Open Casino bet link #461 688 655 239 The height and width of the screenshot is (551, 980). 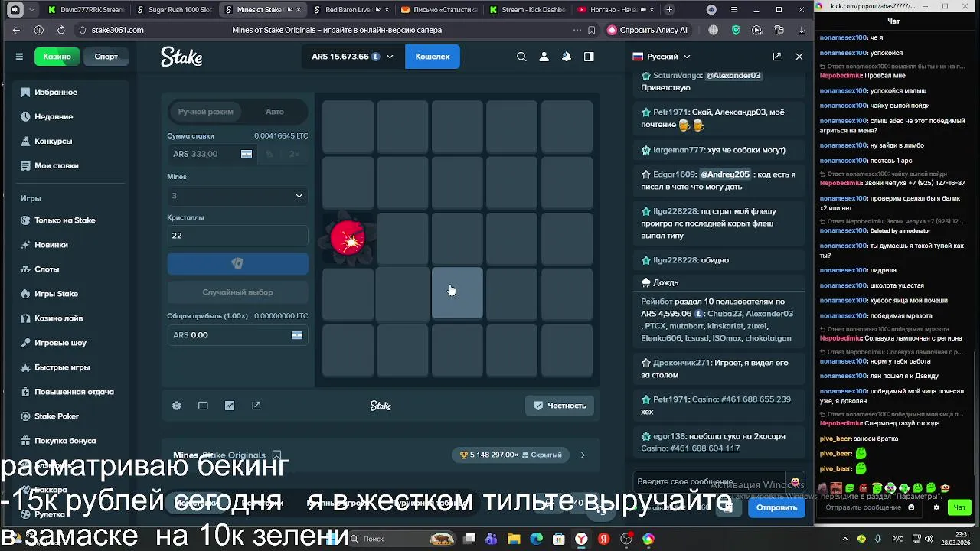tap(741, 399)
